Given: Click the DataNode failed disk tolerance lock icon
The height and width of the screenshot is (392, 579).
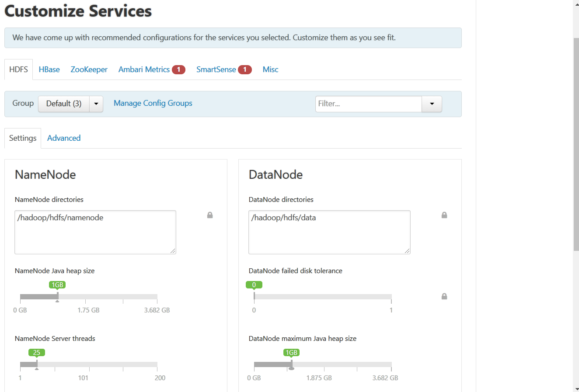Looking at the screenshot, I should pyautogui.click(x=444, y=296).
